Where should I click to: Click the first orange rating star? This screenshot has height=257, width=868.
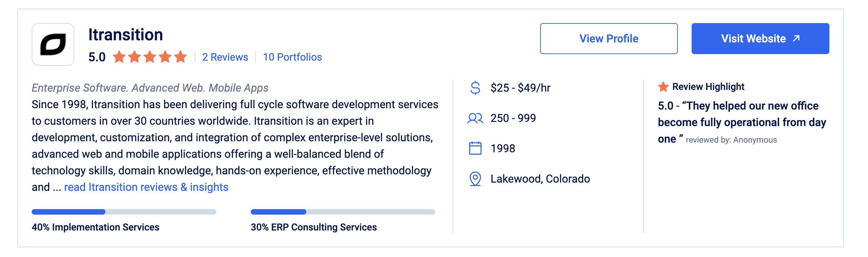click(119, 57)
